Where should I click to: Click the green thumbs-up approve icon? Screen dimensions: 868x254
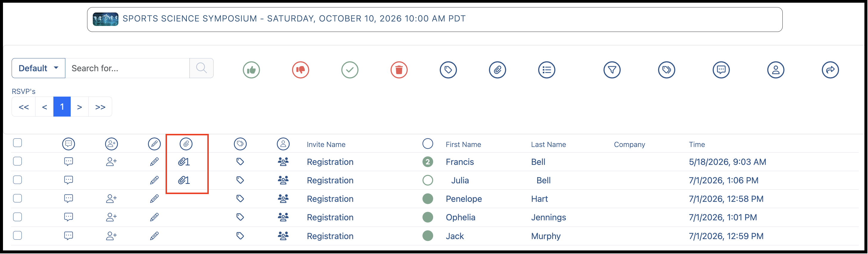(x=251, y=70)
